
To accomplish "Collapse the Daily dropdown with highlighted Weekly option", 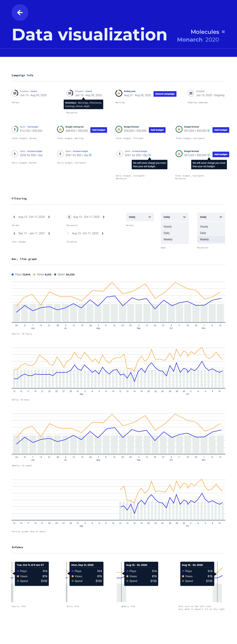I will click(211, 217).
